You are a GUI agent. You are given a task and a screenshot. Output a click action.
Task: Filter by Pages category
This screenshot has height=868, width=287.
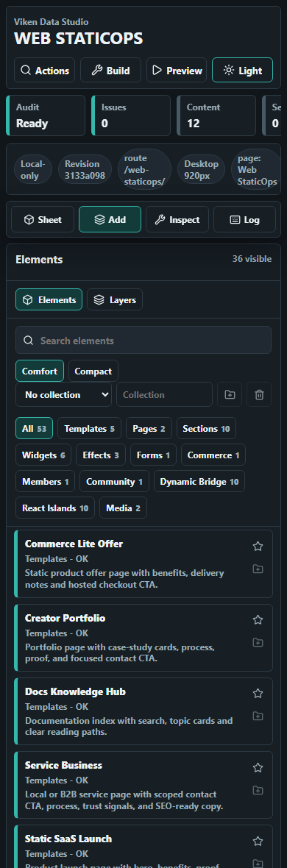tap(149, 428)
